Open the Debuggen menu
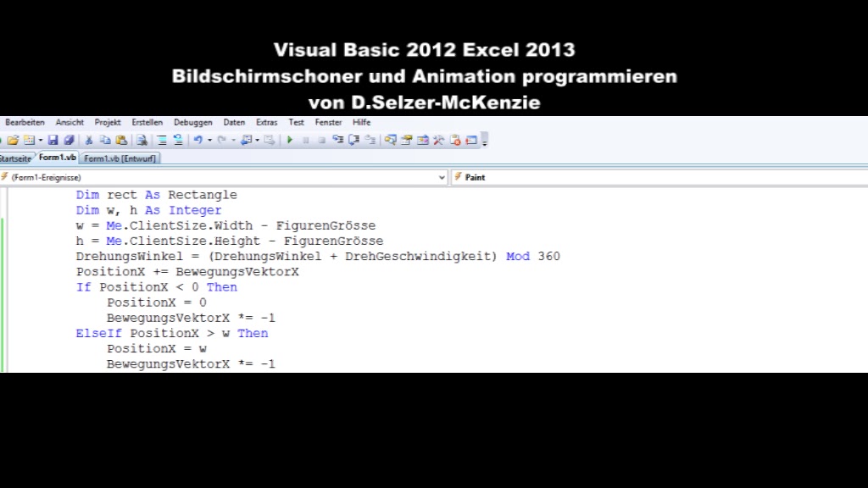The height and width of the screenshot is (488, 868). click(x=193, y=122)
